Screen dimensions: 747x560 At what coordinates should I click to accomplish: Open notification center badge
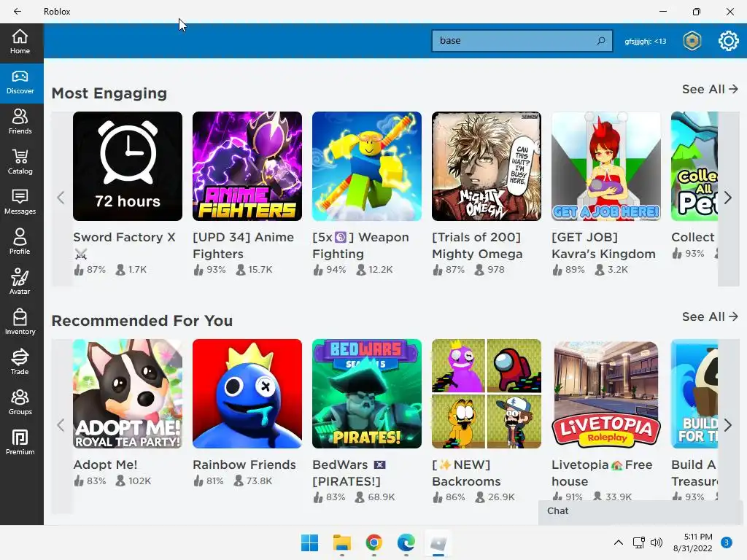[726, 542]
